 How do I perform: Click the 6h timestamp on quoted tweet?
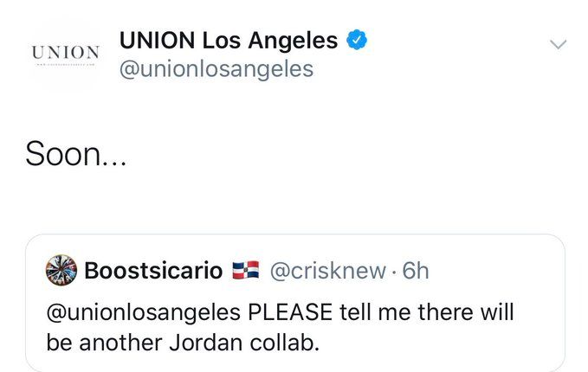tap(416, 271)
